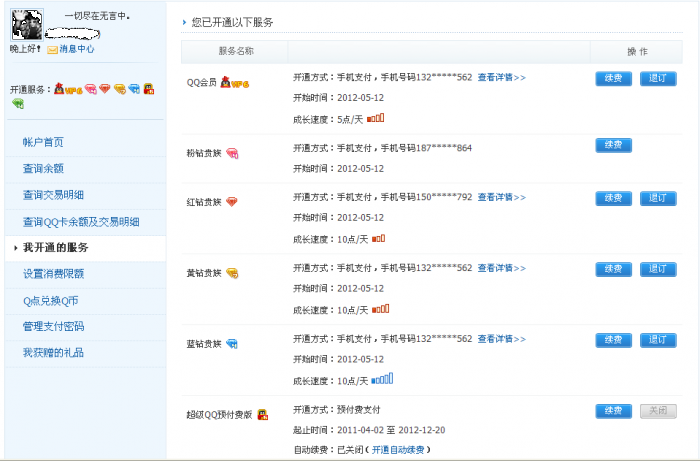Click the 服务名称 column header
The height and width of the screenshot is (461, 700).
236,51
